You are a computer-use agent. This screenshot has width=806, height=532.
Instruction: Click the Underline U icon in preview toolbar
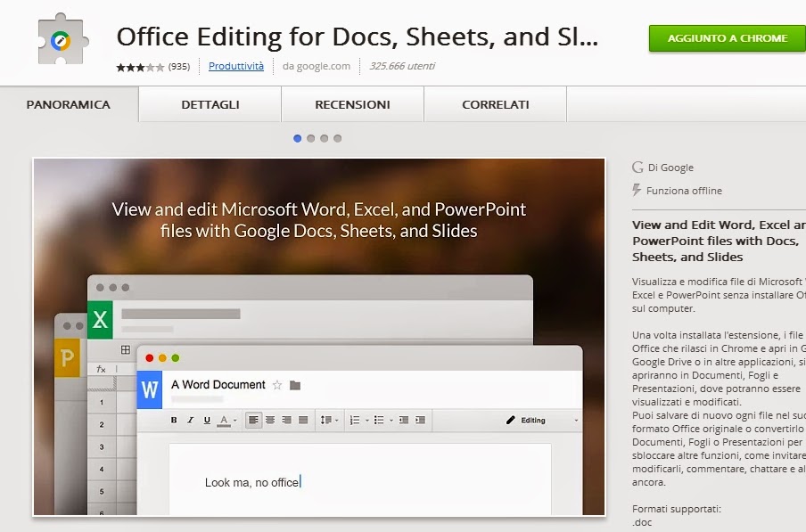pos(207,420)
